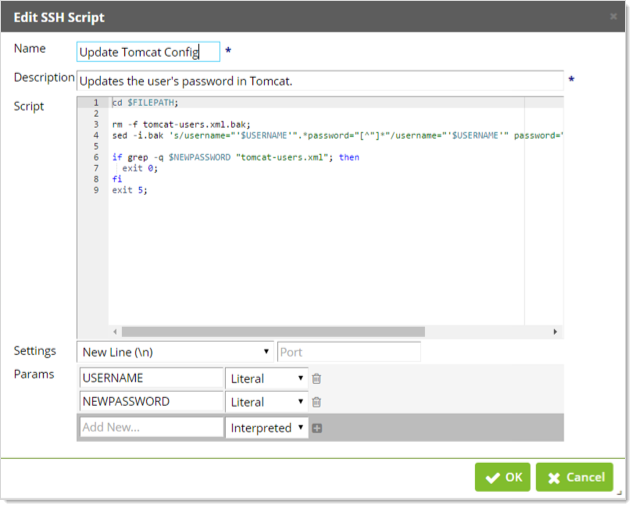Click into the Description text field
The width and height of the screenshot is (634, 508).
(x=320, y=80)
